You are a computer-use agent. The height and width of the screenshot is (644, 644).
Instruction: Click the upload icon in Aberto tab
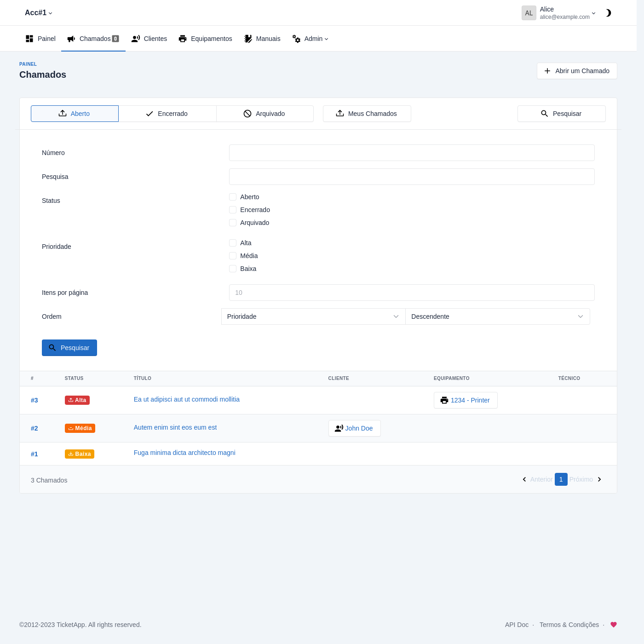pyautogui.click(x=63, y=114)
